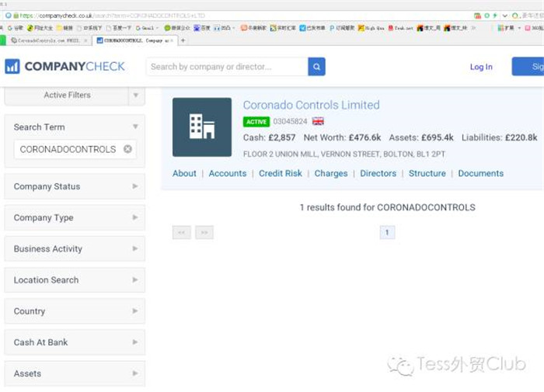This screenshot has width=544, height=392.
Task: Close the CoronadoControls.com browser tab
Action: coord(85,40)
